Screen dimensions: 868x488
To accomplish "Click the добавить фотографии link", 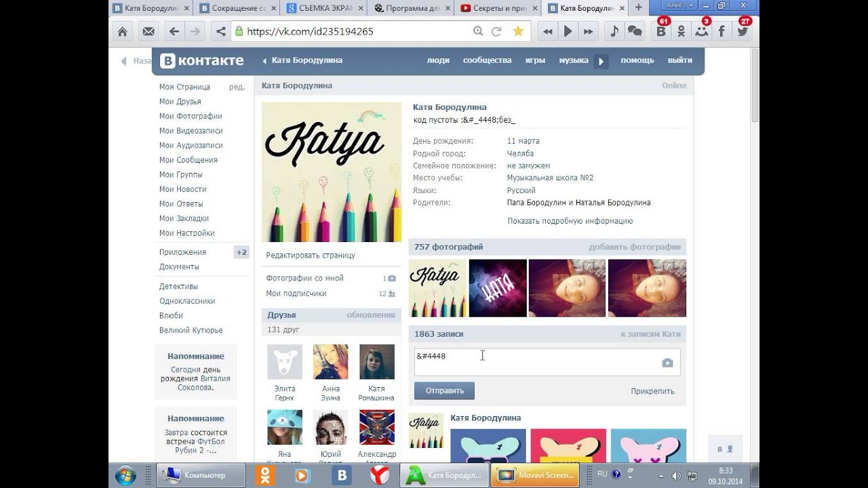I will (635, 247).
